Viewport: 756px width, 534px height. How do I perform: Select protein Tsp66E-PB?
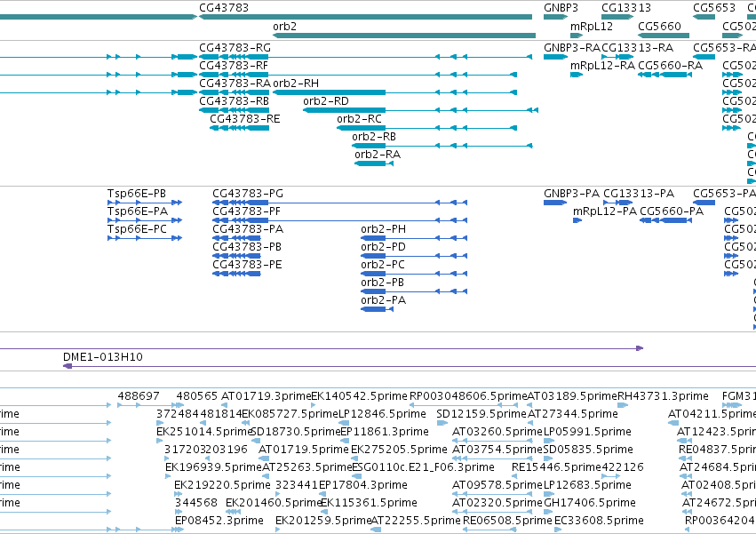point(137,194)
